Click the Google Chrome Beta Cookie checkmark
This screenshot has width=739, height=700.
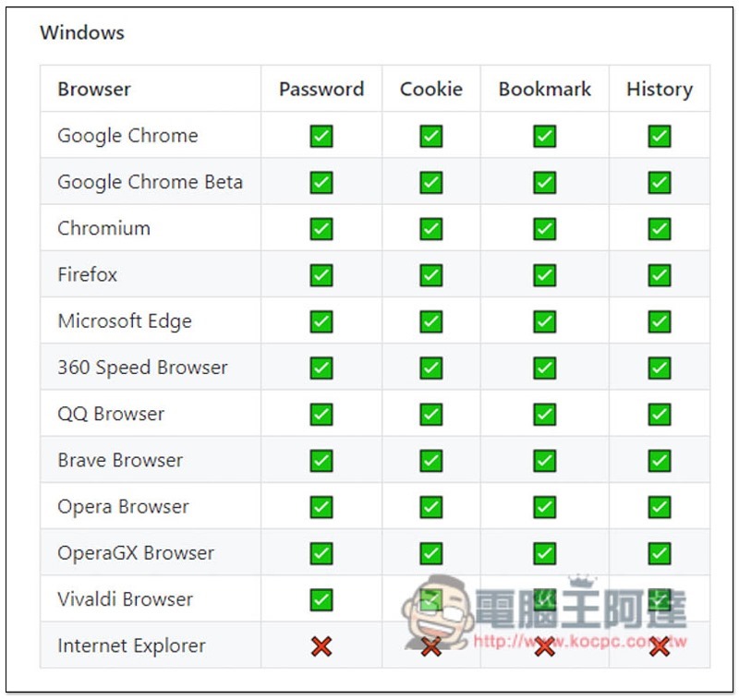tap(430, 182)
